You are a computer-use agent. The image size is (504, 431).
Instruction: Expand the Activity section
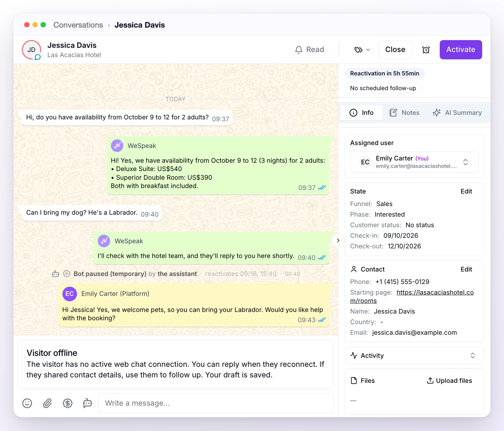[414, 356]
